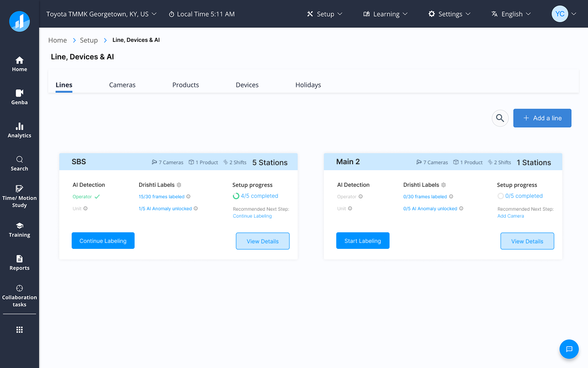This screenshot has height=368, width=588.
Task: Switch to the Cameras tab
Action: click(122, 85)
